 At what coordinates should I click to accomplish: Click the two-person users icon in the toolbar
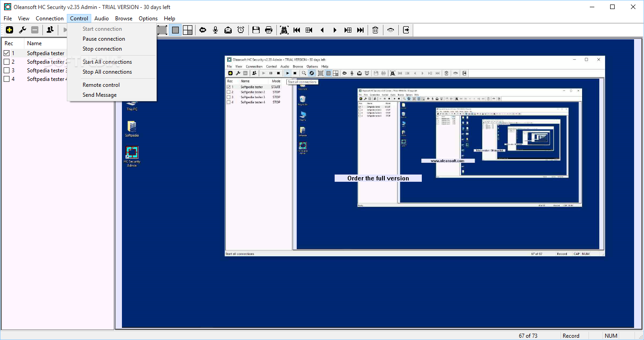(50, 30)
